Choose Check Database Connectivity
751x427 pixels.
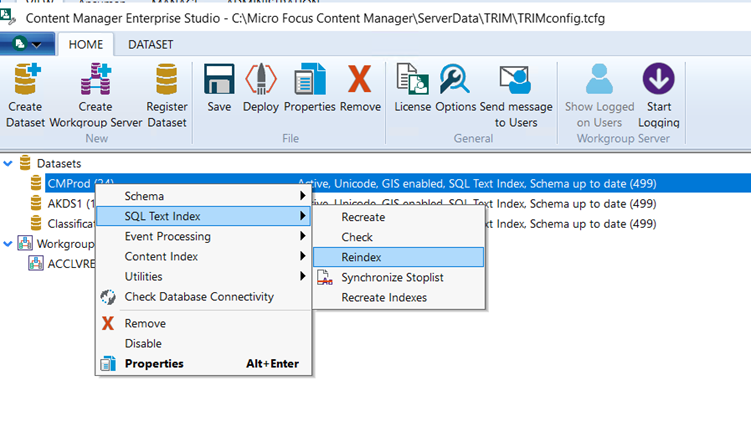(x=204, y=296)
